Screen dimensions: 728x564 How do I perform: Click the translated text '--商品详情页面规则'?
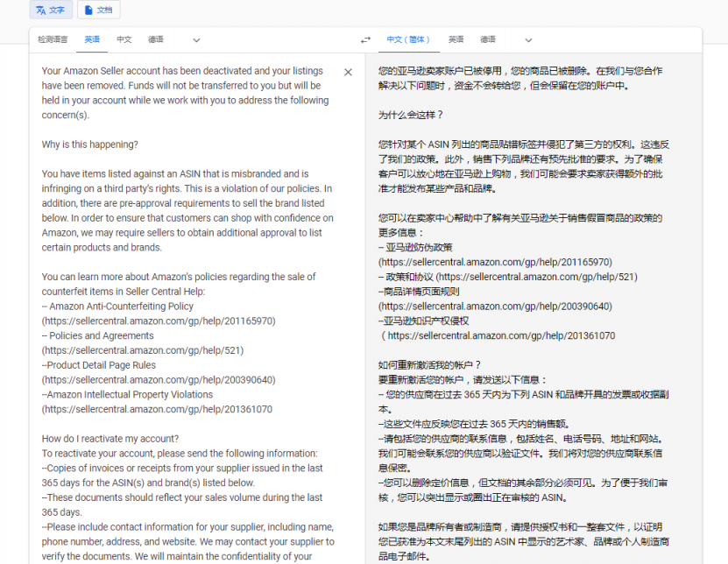pos(419,292)
